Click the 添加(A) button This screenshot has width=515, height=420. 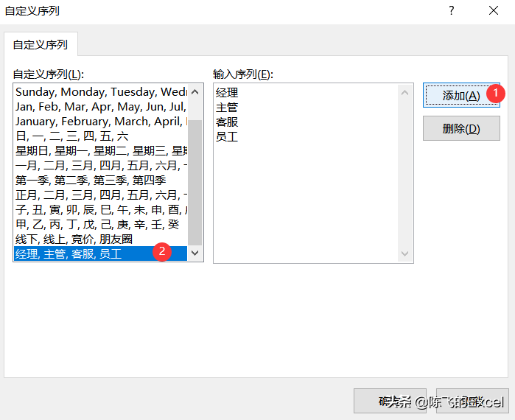coord(461,95)
